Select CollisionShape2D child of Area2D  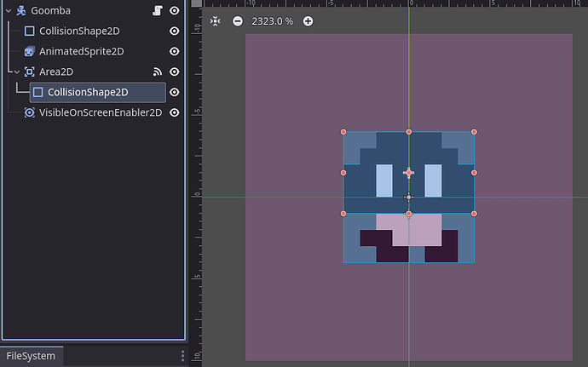click(x=97, y=92)
